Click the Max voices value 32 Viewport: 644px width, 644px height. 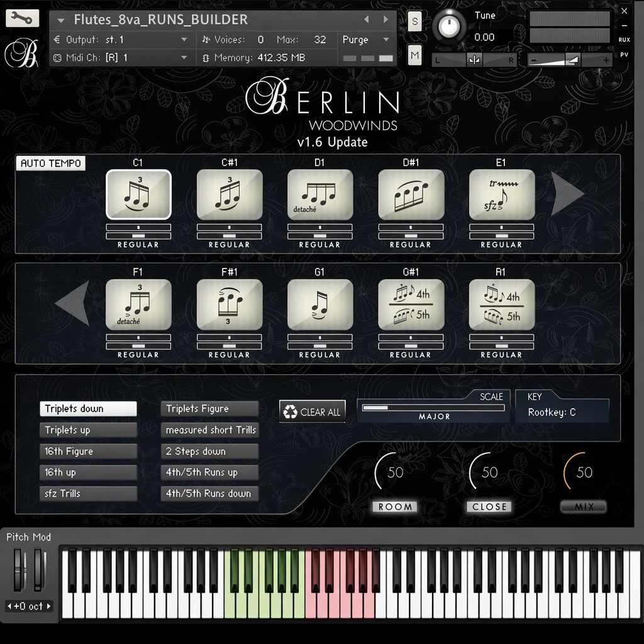(320, 40)
